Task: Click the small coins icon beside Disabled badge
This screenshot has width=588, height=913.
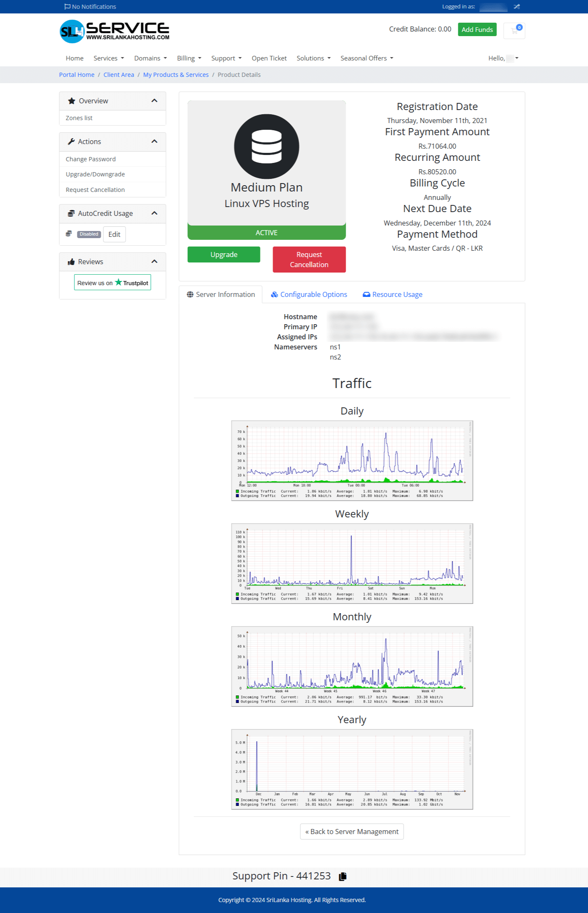Action: (x=69, y=234)
